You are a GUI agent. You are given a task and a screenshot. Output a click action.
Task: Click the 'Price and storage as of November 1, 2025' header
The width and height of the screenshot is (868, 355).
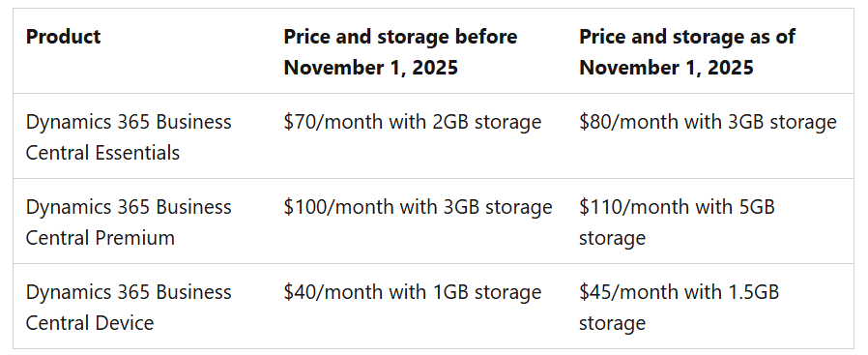point(687,52)
